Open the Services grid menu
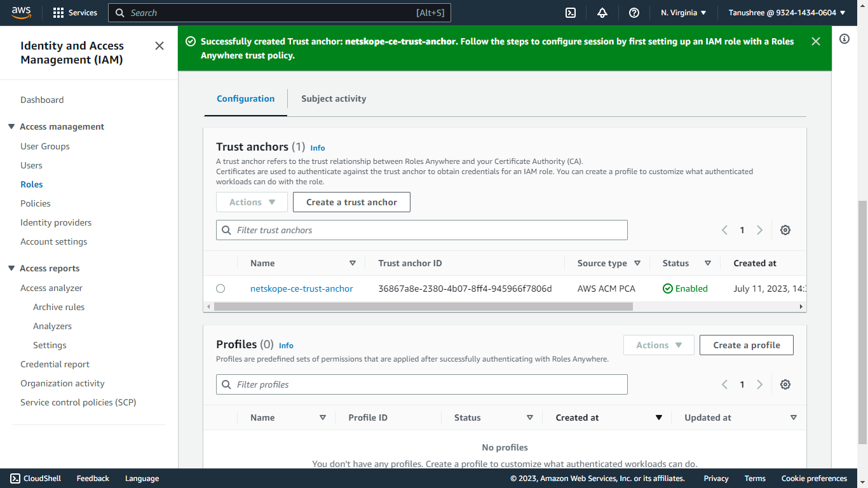 tap(75, 13)
